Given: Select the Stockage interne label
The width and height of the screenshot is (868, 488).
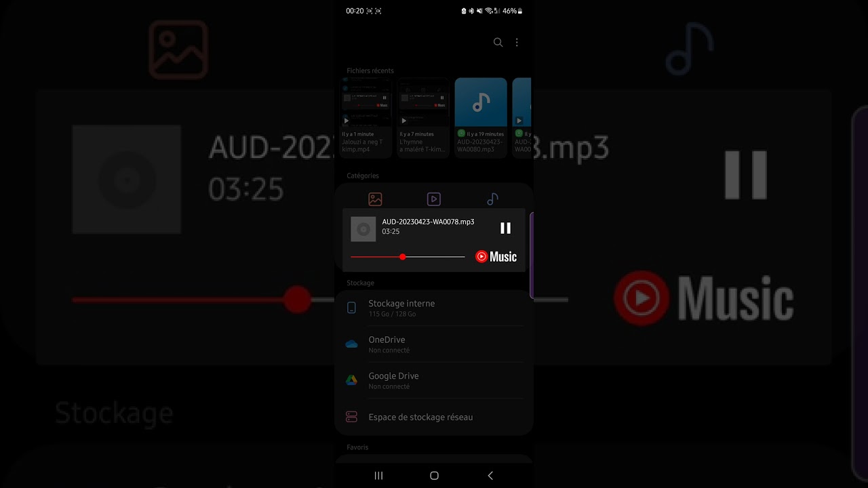Looking at the screenshot, I should tap(401, 304).
